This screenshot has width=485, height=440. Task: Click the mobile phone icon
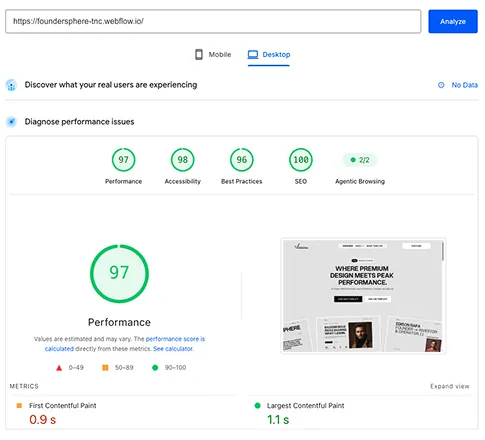pyautogui.click(x=199, y=54)
